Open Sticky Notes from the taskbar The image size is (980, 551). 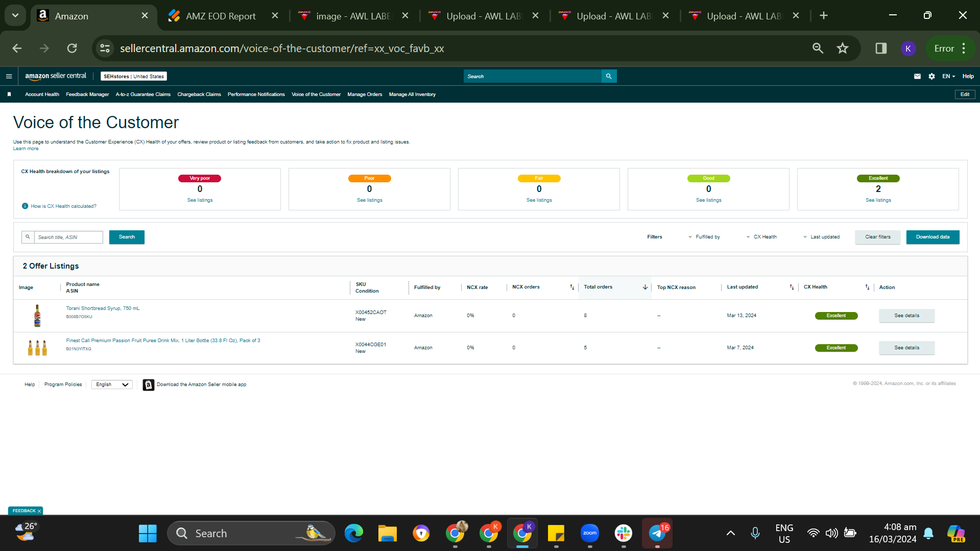click(x=556, y=534)
